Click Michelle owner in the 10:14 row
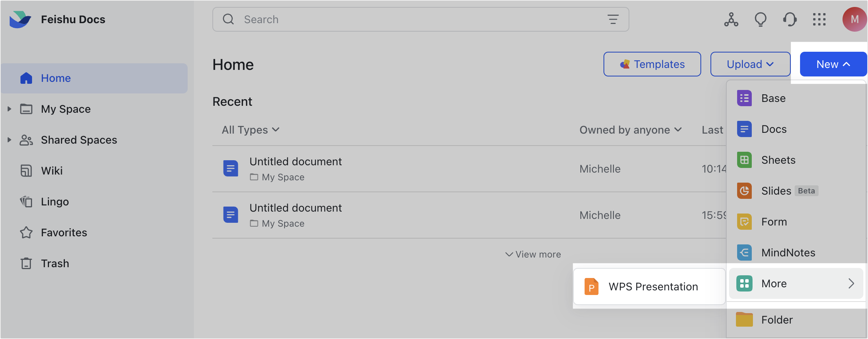The height and width of the screenshot is (339, 868). [600, 169]
